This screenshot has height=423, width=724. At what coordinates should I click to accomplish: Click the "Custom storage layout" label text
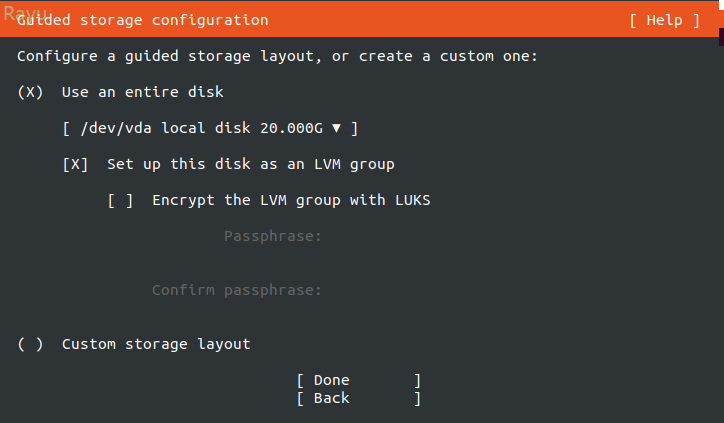[x=156, y=344]
